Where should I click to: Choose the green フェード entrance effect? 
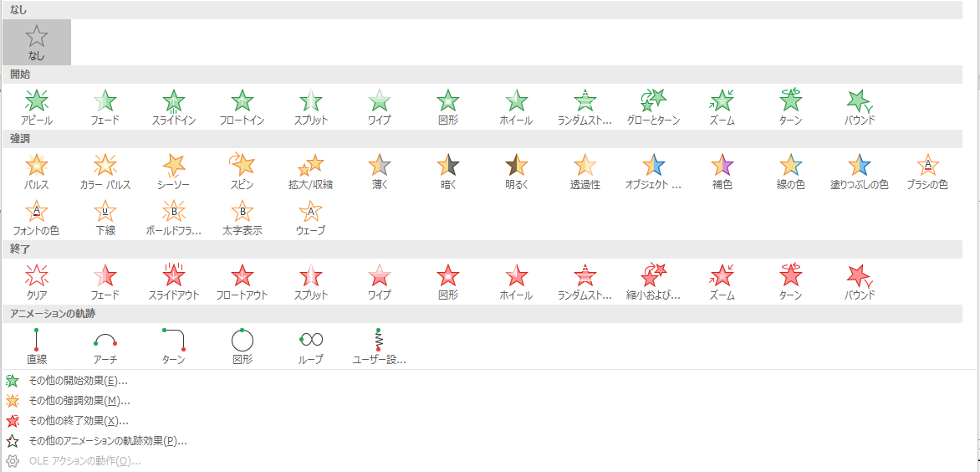pos(105,107)
